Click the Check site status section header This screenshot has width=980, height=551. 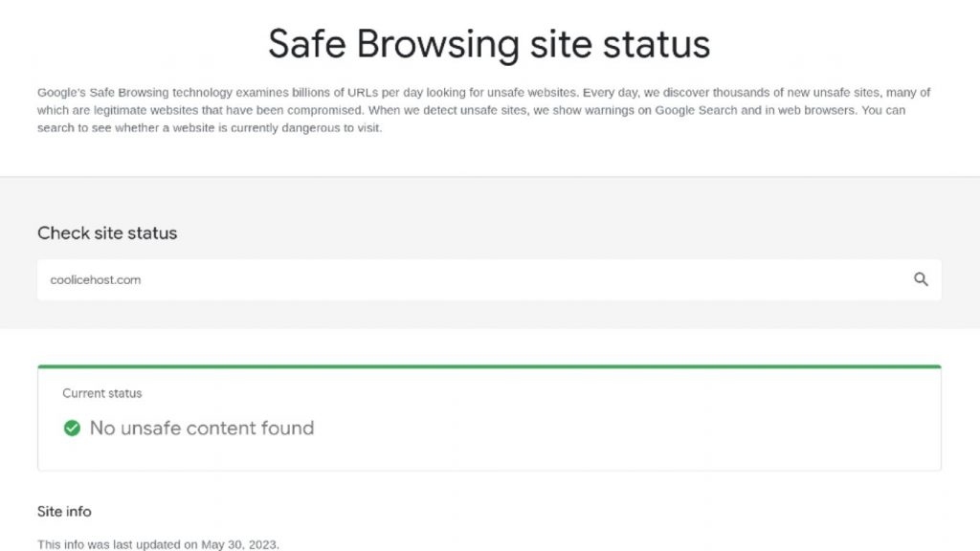coord(106,232)
